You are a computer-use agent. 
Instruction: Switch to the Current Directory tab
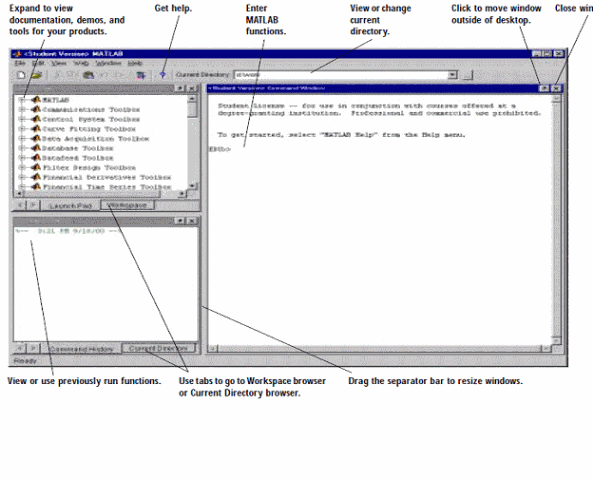click(158, 348)
